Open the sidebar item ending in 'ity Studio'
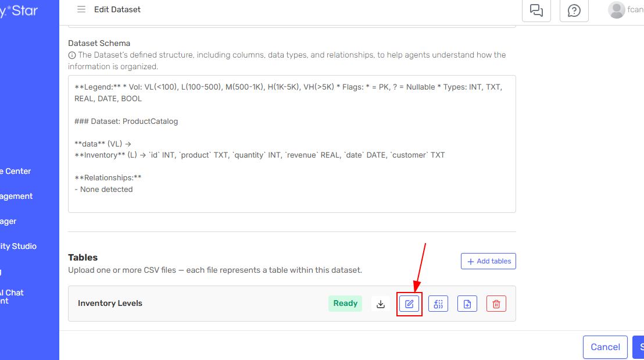 click(x=18, y=246)
